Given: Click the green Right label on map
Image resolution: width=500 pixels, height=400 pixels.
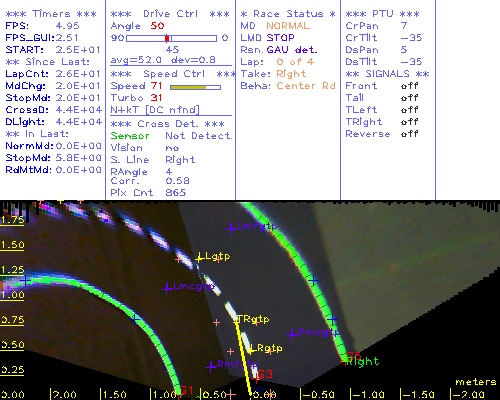Looking at the screenshot, I should 363,362.
